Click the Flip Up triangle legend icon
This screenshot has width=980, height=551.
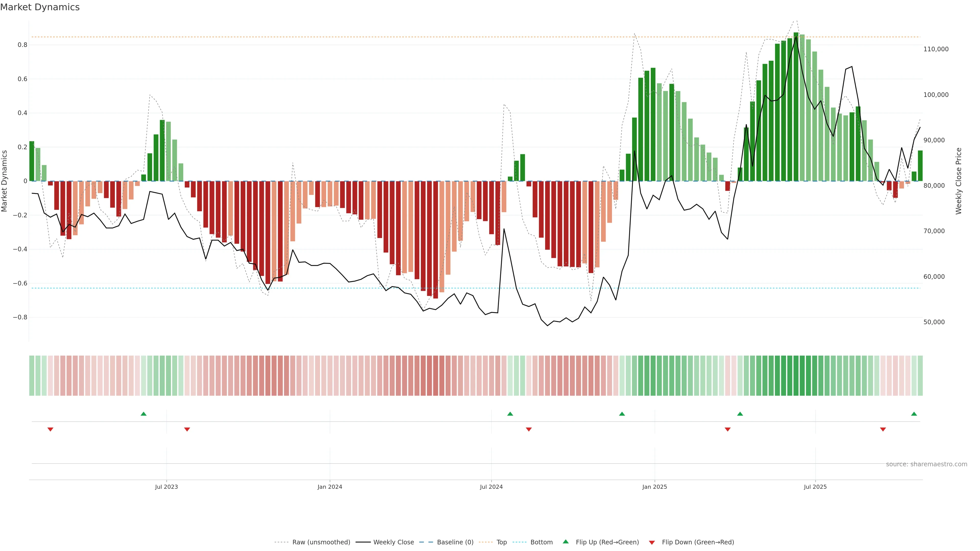pos(566,542)
